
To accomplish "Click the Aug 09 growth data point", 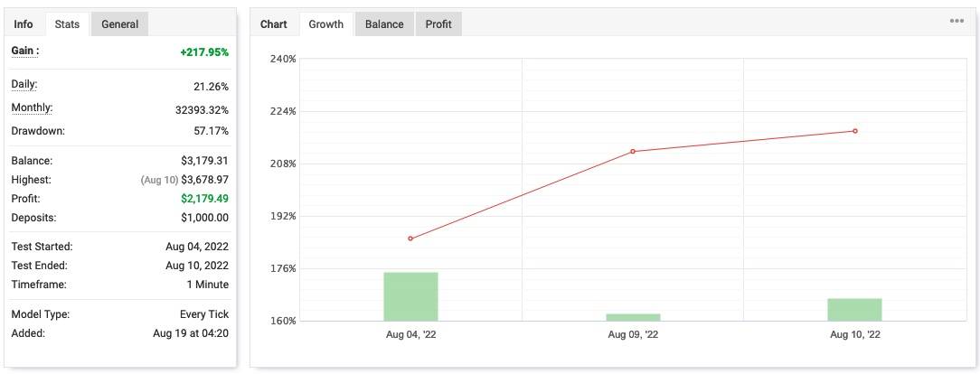I will pos(633,151).
